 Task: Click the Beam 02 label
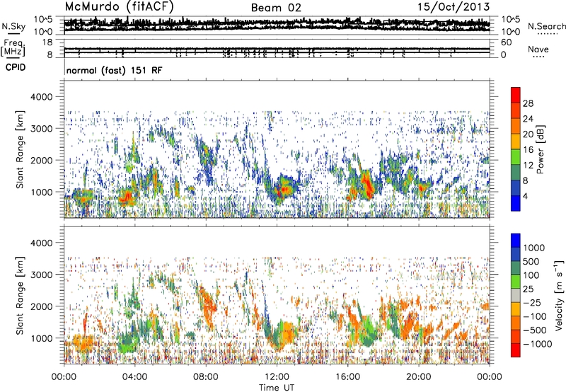[x=276, y=8]
